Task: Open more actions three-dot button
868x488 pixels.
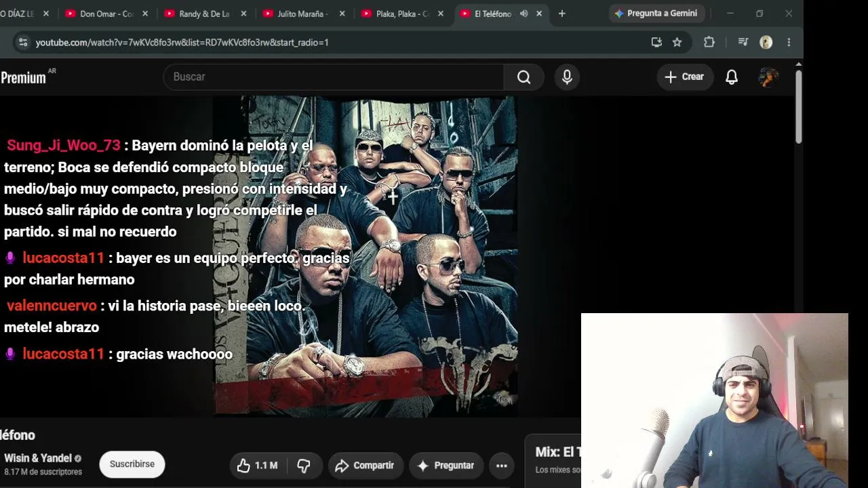Action: tap(502, 466)
